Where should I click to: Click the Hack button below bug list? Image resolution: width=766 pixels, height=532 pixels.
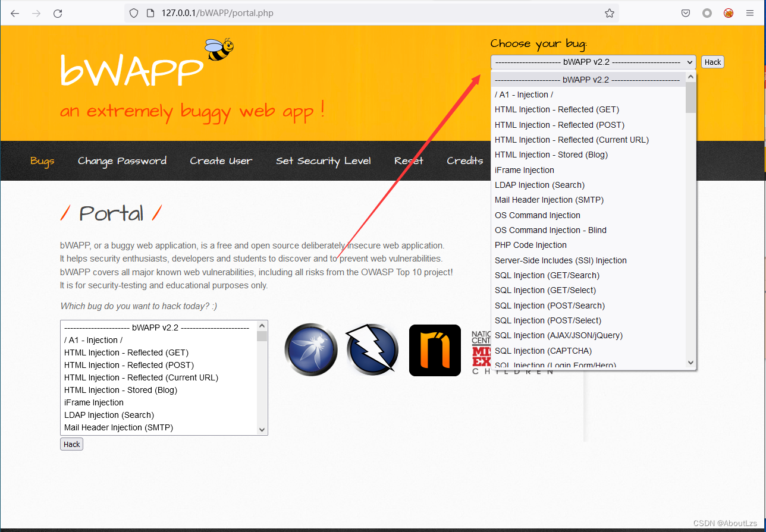point(71,444)
